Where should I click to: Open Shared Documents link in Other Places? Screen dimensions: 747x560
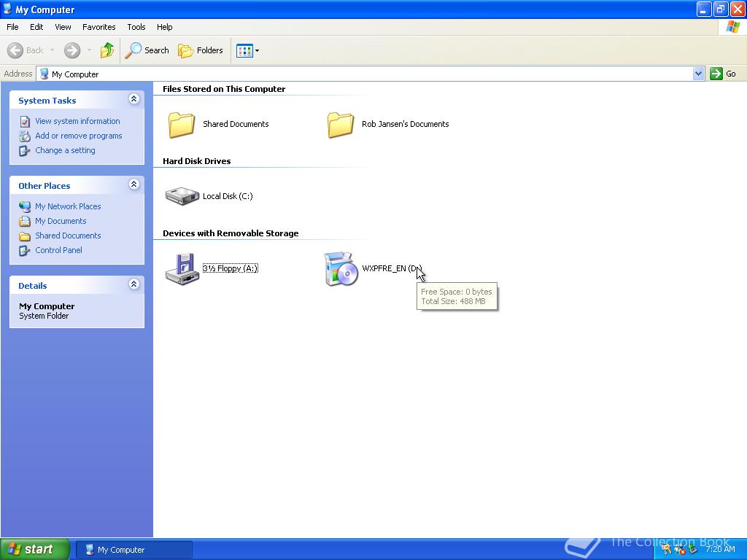(x=68, y=236)
